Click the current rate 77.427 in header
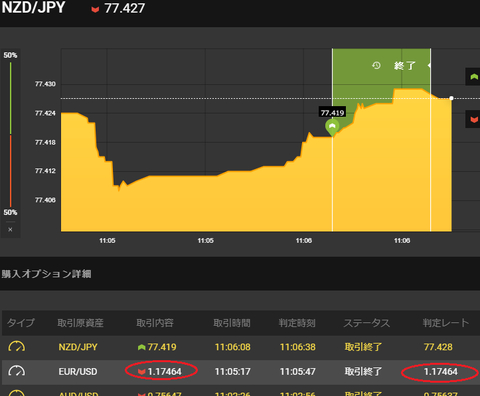Screen dimensions: 480x396 (125, 9)
